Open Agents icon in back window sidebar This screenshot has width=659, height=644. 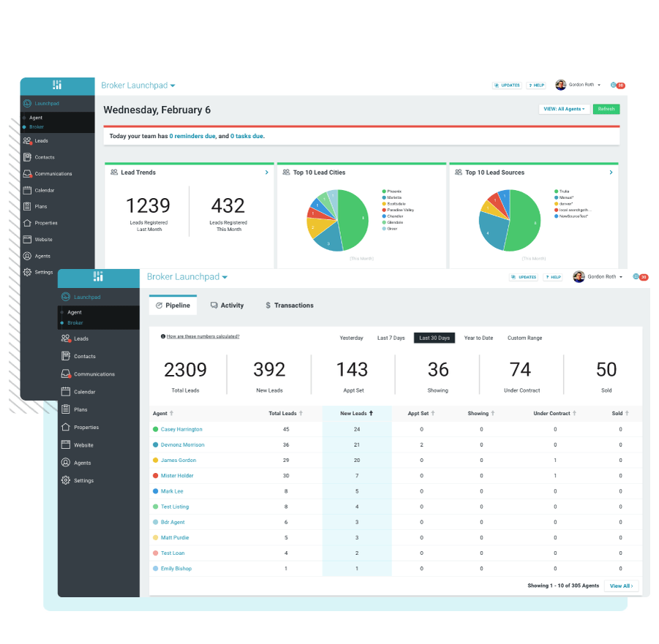[x=27, y=256]
